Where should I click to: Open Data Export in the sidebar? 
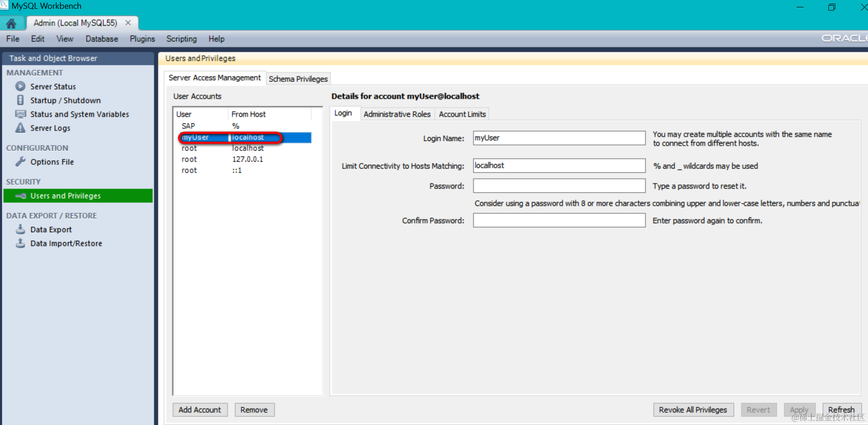(51, 229)
